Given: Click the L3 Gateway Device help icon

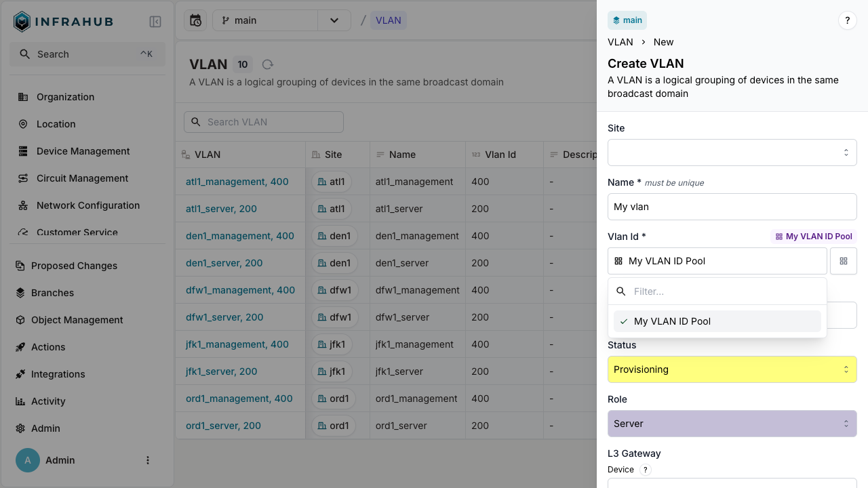Looking at the screenshot, I should click(646, 470).
